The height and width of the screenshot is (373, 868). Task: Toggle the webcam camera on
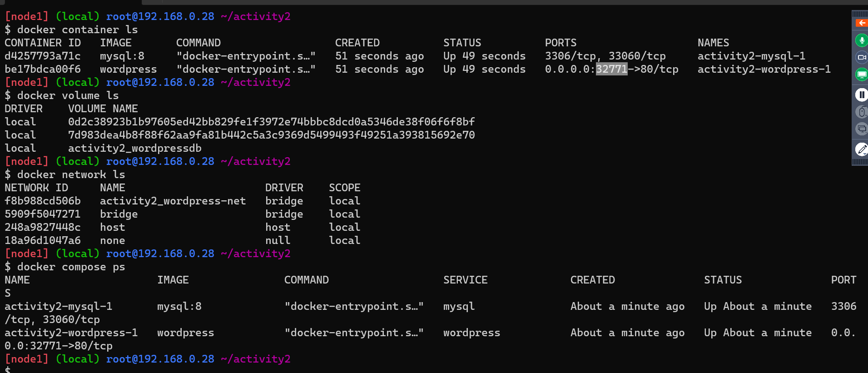point(861,57)
